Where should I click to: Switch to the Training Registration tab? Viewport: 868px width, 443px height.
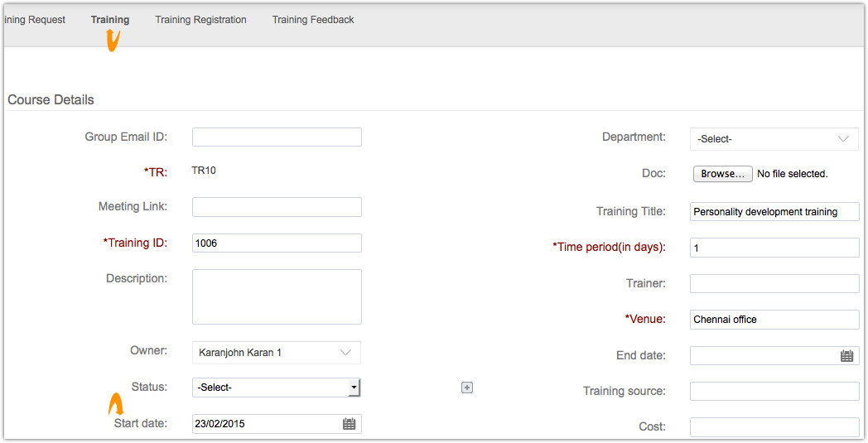tap(200, 20)
